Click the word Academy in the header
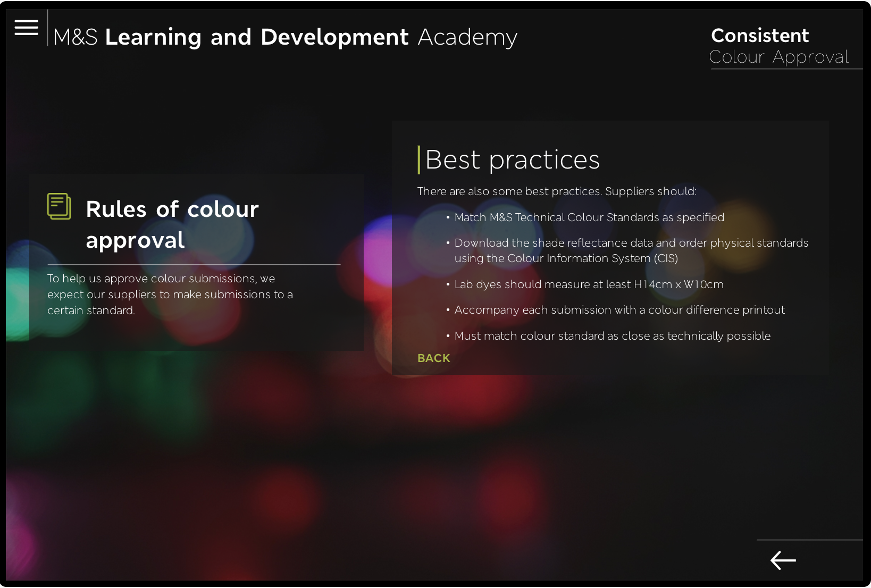Image resolution: width=871 pixels, height=588 pixels. click(467, 37)
